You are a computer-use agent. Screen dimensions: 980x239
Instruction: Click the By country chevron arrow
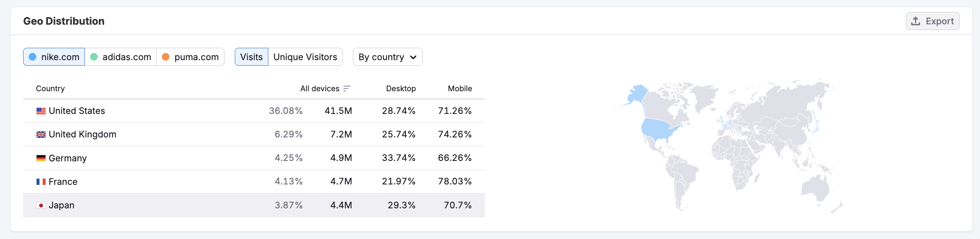(x=413, y=57)
